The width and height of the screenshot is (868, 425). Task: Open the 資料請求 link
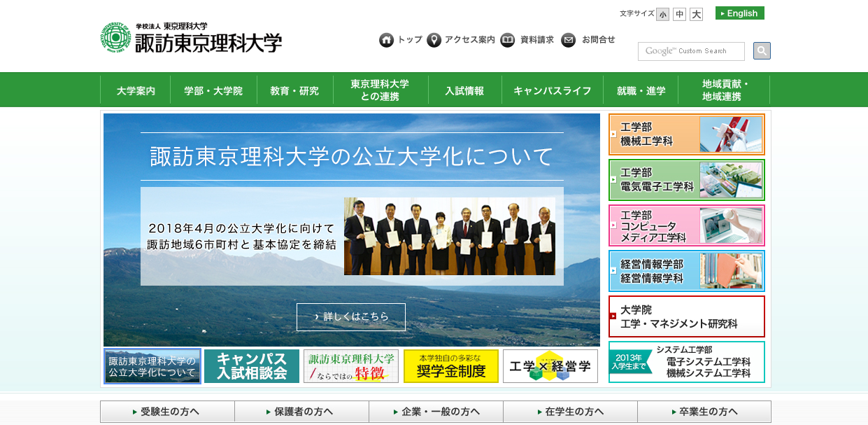click(536, 40)
